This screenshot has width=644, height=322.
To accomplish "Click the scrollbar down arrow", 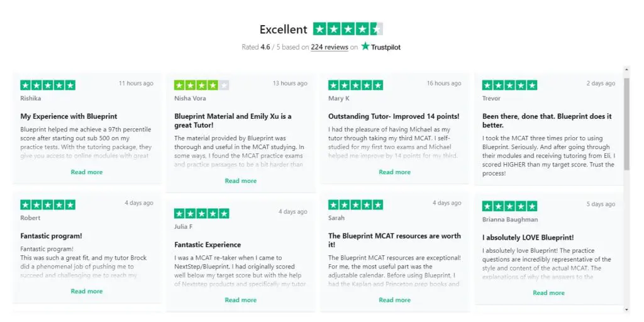I will point(626,309).
